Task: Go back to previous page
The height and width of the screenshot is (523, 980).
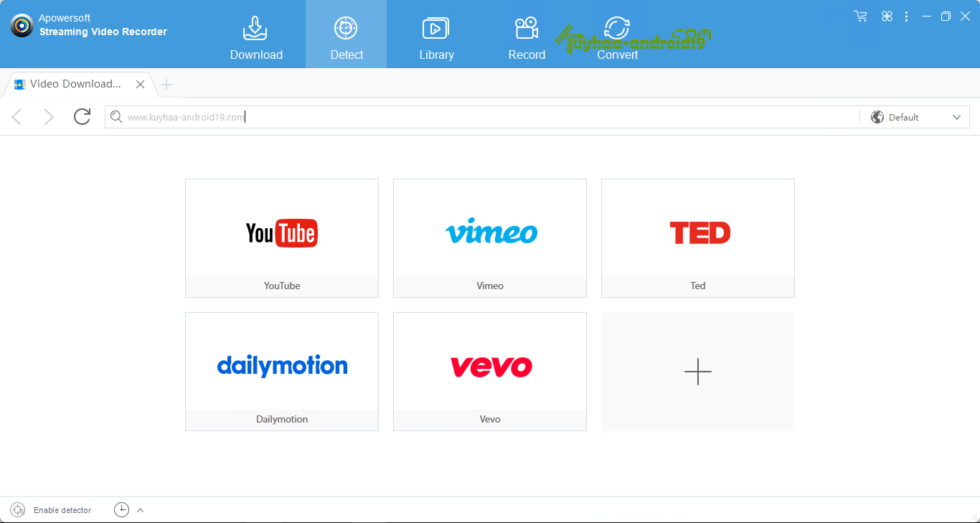Action: click(17, 117)
